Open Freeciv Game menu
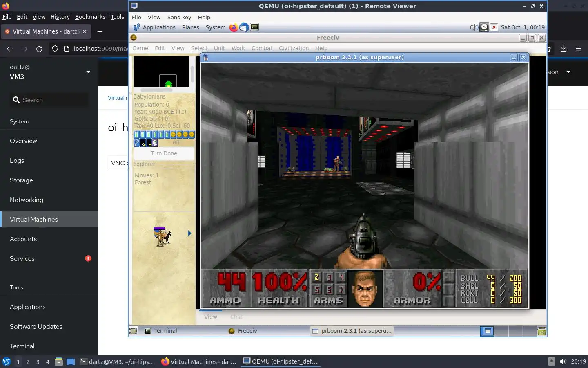The height and width of the screenshot is (368, 588). (x=140, y=48)
